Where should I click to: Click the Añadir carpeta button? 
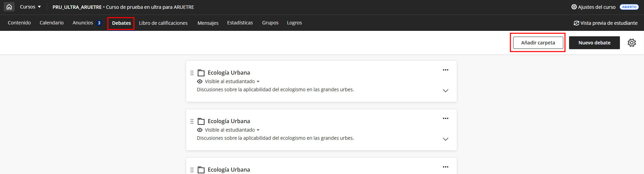pos(538,43)
